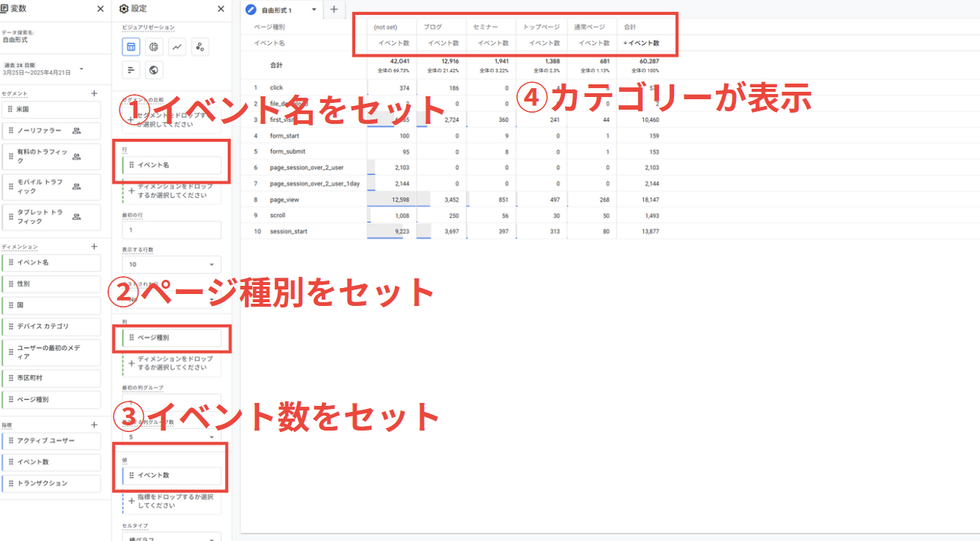Click the セミナー column header

click(x=485, y=27)
